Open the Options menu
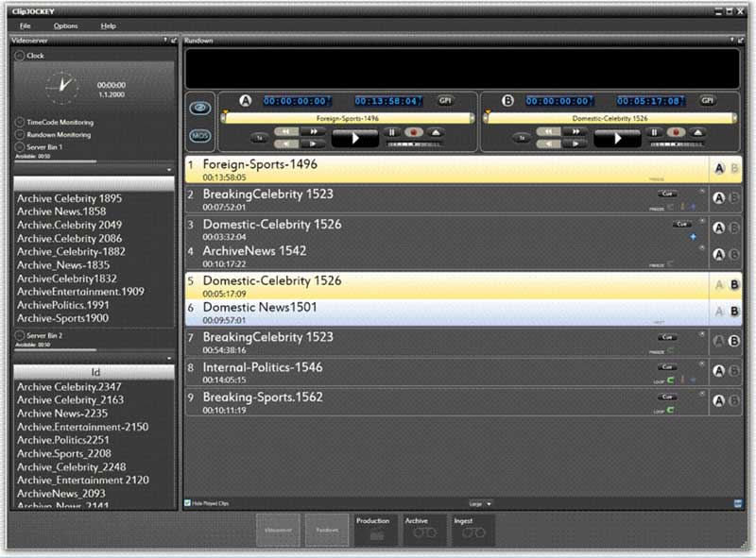Viewport: 756px width, 558px height. click(x=66, y=25)
